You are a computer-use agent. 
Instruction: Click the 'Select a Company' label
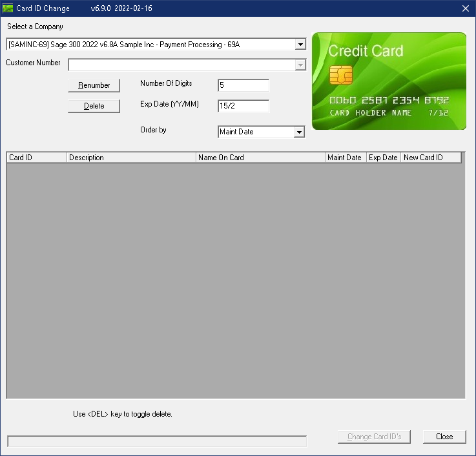pos(35,26)
